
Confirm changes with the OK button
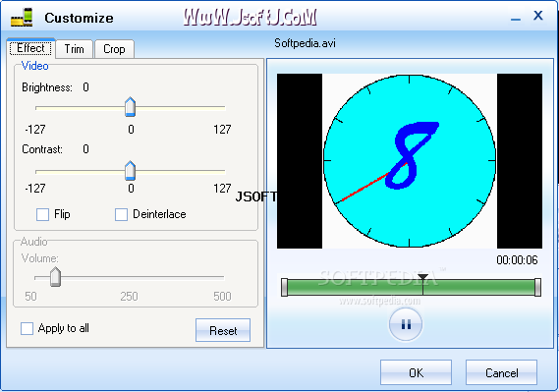416,372
